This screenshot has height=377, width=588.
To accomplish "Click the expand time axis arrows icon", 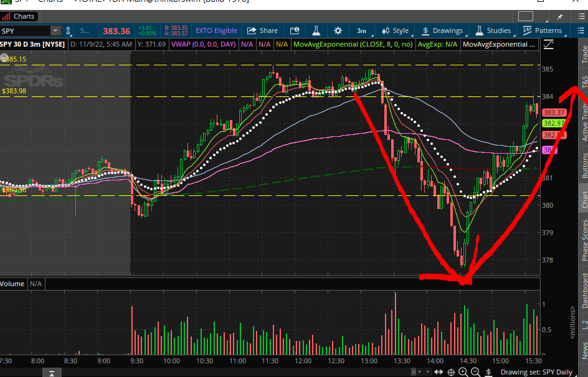I will [x=439, y=372].
